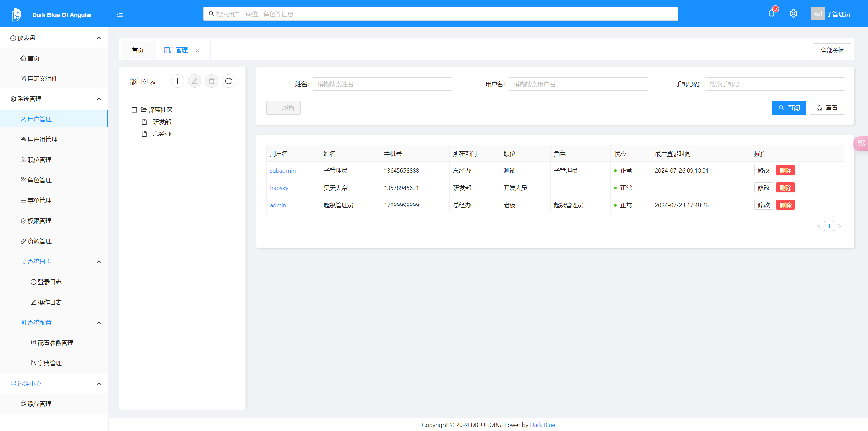
Task: Focus the 姓名 search input
Action: [382, 84]
